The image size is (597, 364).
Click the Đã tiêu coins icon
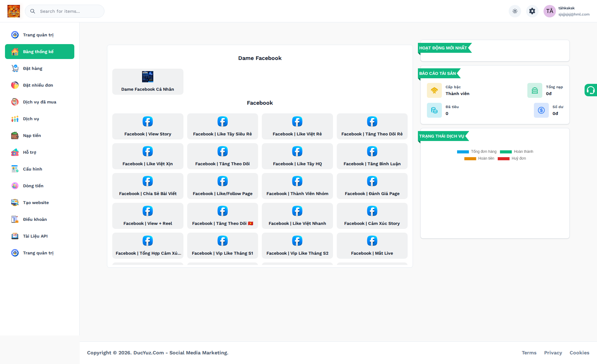pyautogui.click(x=434, y=110)
